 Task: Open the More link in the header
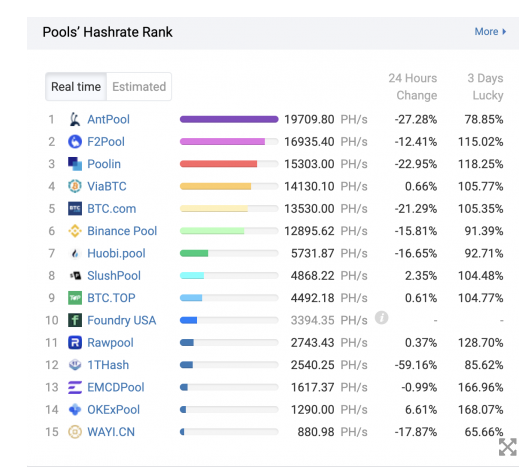(490, 31)
